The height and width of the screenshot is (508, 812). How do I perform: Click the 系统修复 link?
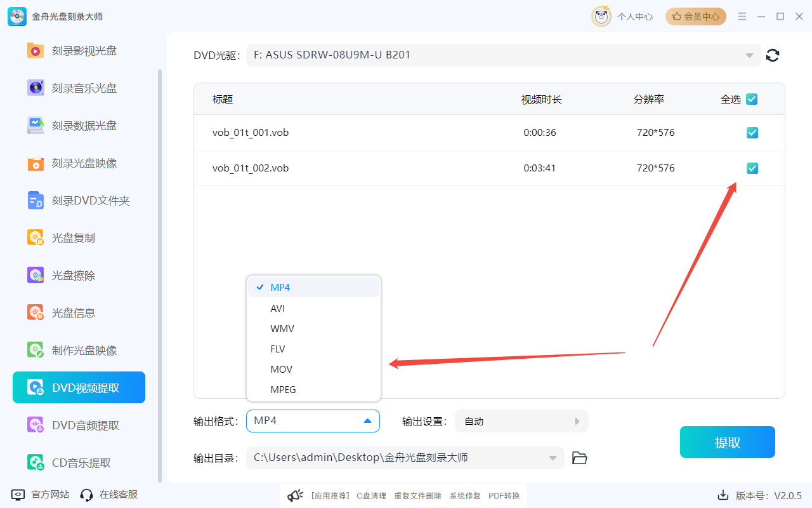[x=465, y=496]
